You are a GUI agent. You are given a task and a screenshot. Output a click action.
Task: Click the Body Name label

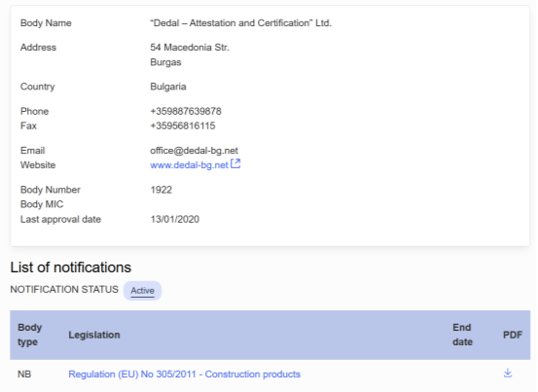(46, 23)
